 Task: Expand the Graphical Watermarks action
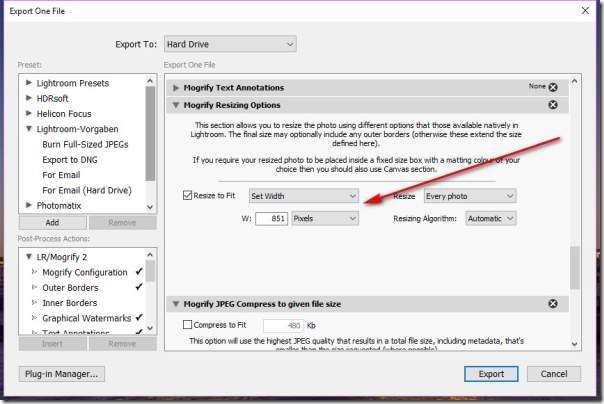click(x=34, y=318)
